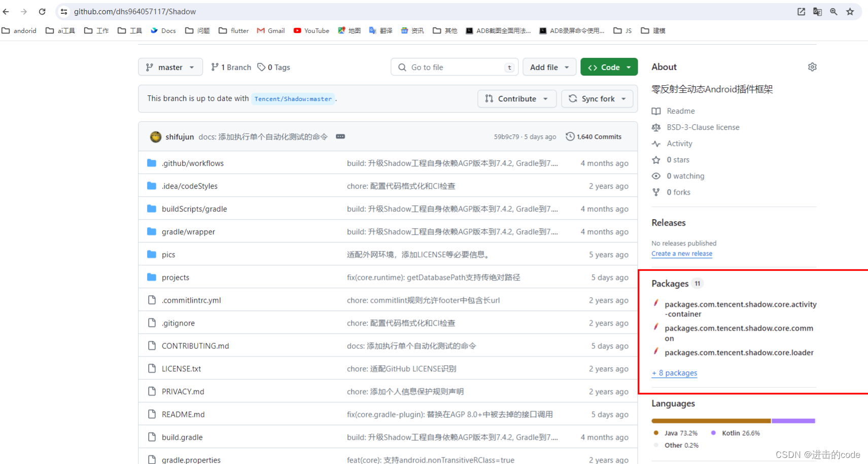This screenshot has height=464, width=868.
Task: Click the browser forward arrow
Action: [x=24, y=12]
